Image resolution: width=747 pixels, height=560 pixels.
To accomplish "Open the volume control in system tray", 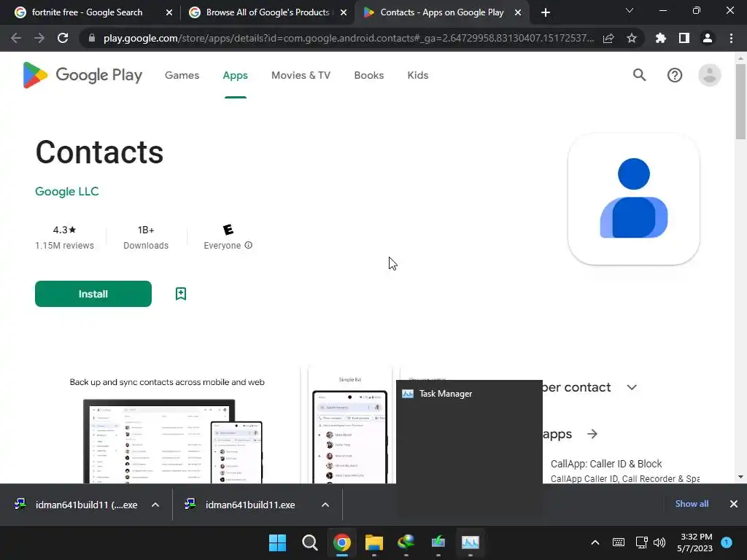I will point(659,542).
